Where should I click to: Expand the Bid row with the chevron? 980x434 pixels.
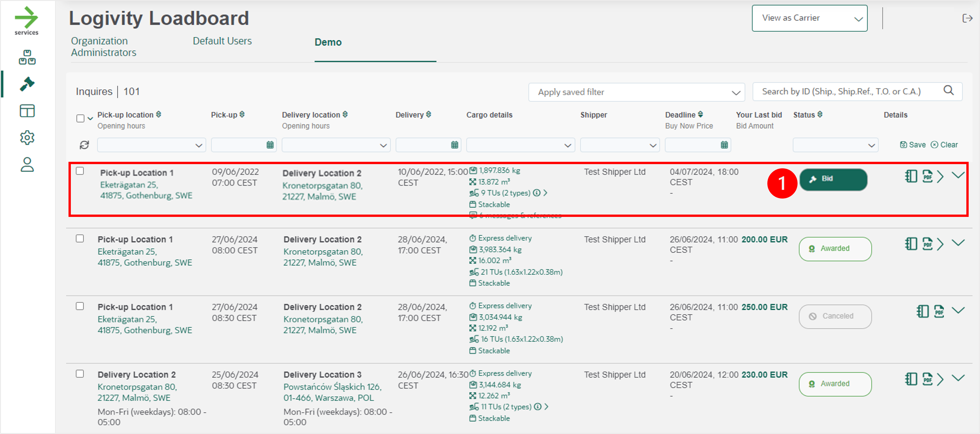[x=958, y=175]
